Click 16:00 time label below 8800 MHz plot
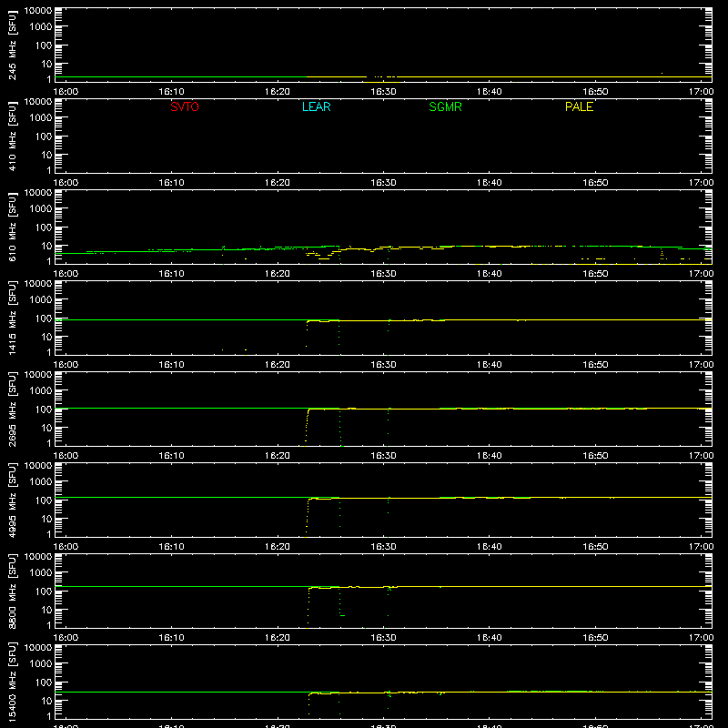Image resolution: width=728 pixels, height=728 pixels. click(x=66, y=638)
